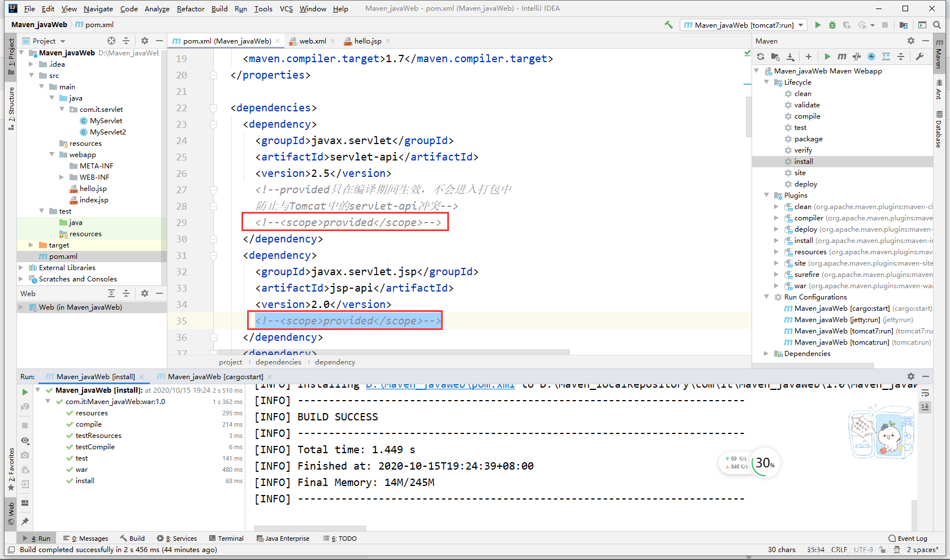The height and width of the screenshot is (560, 950).
Task: Toggle Skip Tests mode in Maven panel
Action: point(857,57)
